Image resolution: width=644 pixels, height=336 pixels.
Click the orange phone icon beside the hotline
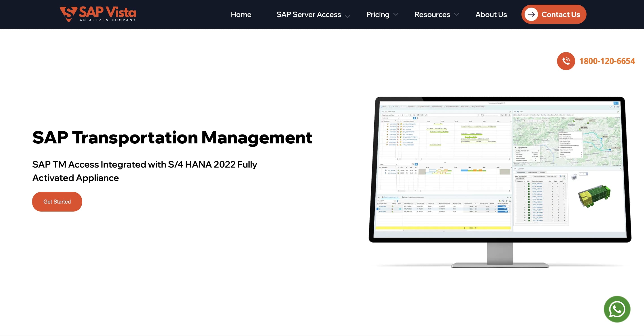(x=566, y=61)
